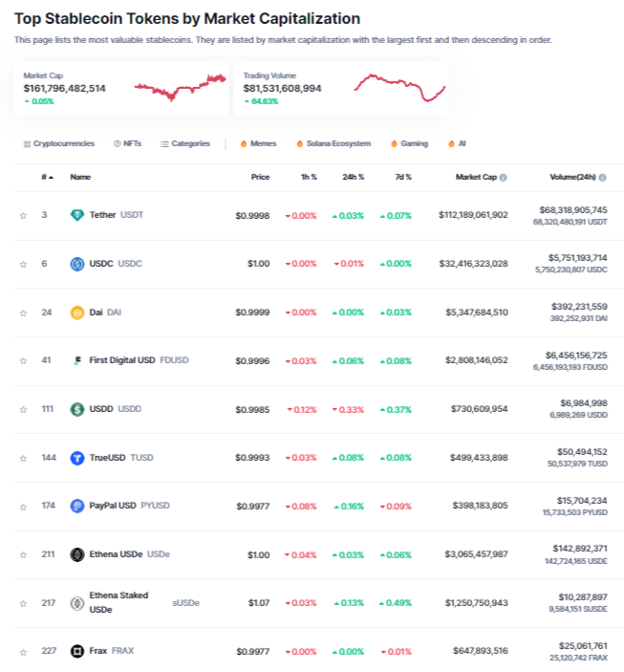
Task: Click the Market Cap sparkline chart
Action: tap(180, 88)
